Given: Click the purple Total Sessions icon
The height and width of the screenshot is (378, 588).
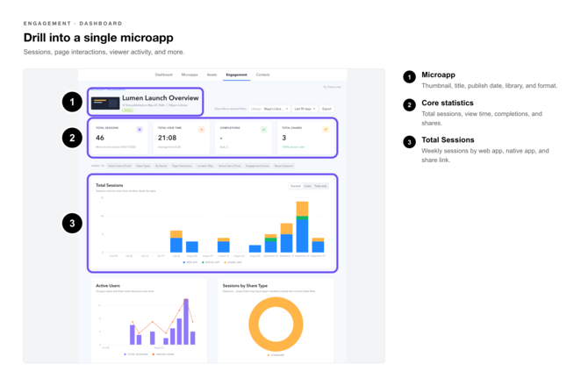Looking at the screenshot, I should tap(140, 130).
